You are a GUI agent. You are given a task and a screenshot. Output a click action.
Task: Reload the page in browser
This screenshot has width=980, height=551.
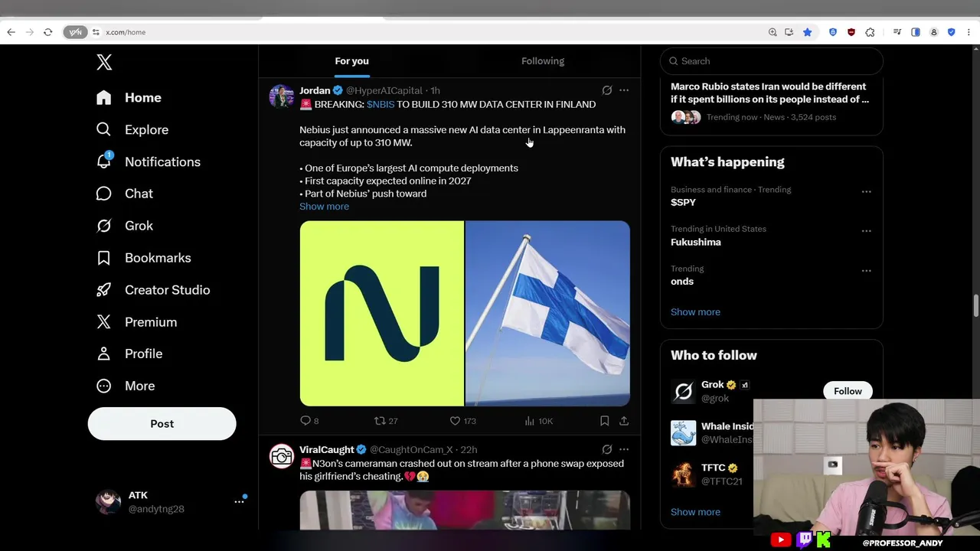click(x=47, y=32)
